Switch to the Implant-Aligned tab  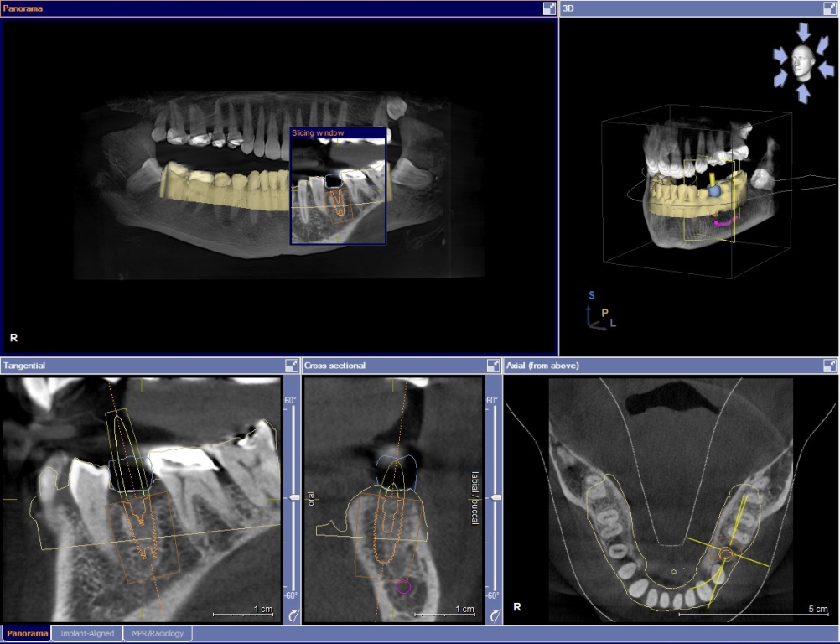click(87, 633)
